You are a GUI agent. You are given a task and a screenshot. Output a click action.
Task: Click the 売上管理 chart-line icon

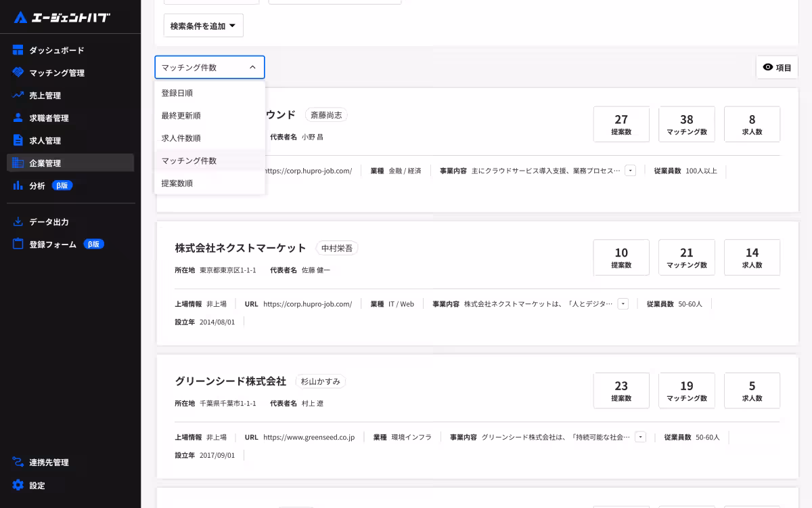point(16,95)
